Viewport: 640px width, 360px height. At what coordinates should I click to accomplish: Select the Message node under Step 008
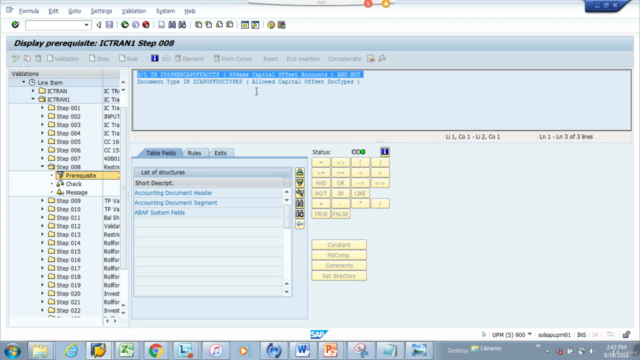pos(76,192)
